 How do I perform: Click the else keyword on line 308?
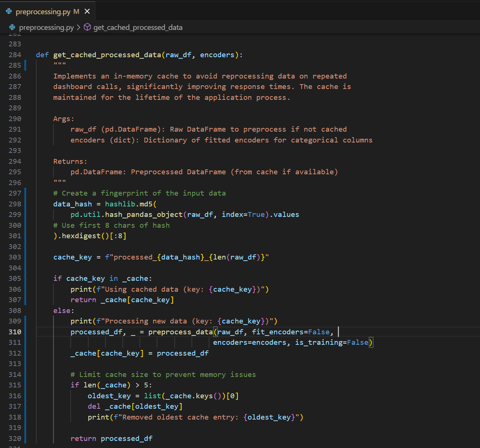(x=62, y=311)
